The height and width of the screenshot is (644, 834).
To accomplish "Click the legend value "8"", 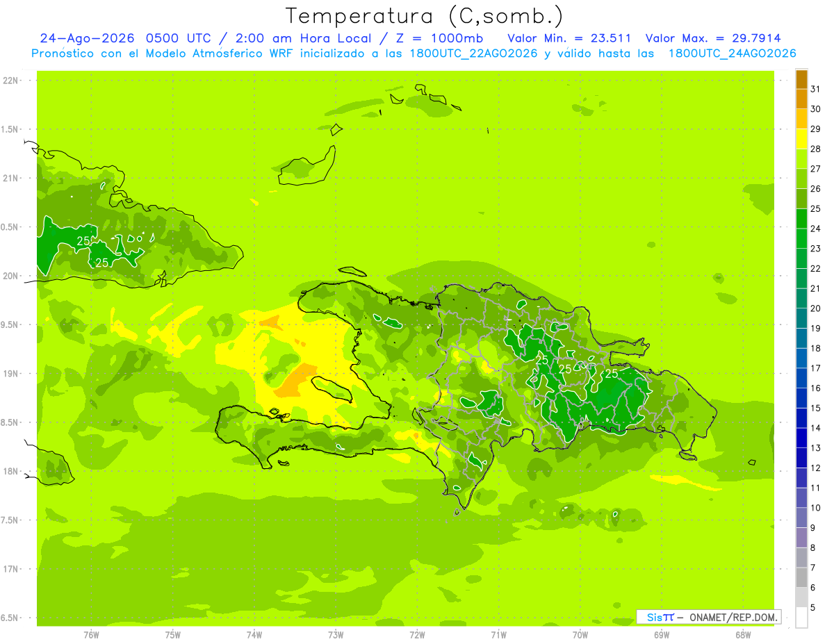I will (812, 548).
